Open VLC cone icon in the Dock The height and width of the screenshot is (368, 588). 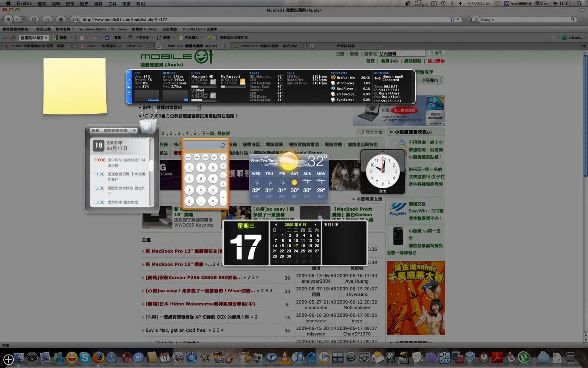[284, 357]
